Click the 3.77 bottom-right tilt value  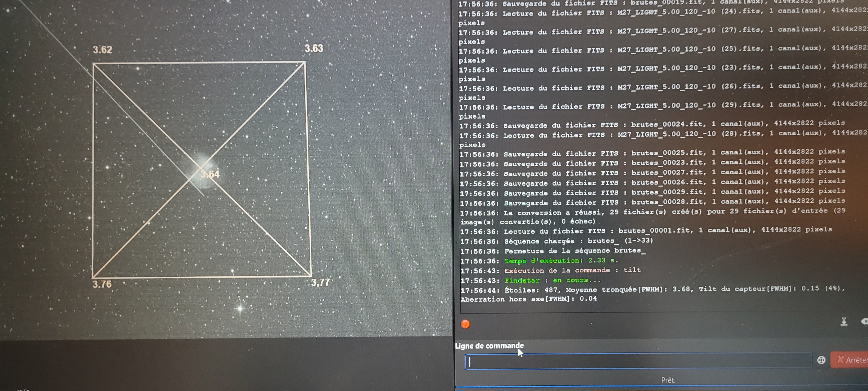(320, 282)
